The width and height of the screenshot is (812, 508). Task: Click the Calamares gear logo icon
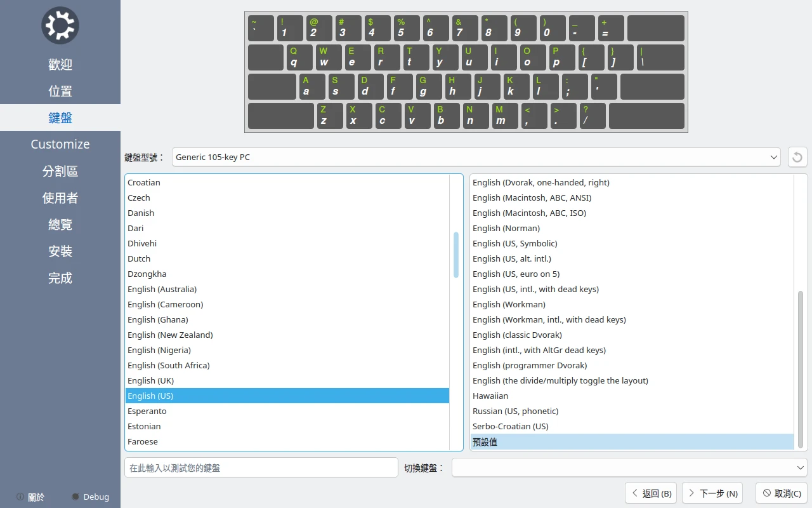(x=60, y=26)
